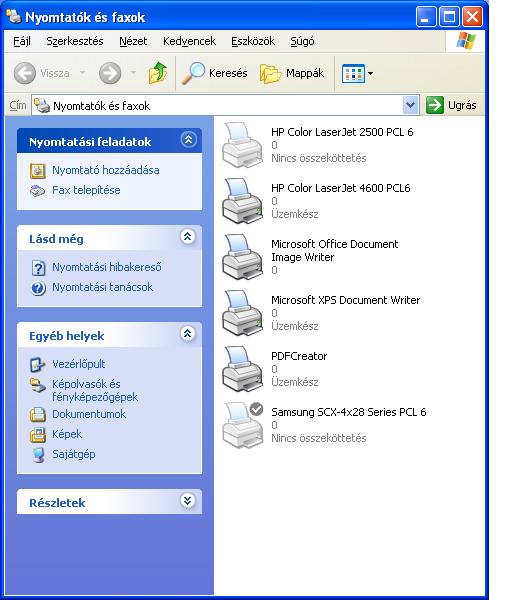Click the Windows flag logo

(465, 41)
